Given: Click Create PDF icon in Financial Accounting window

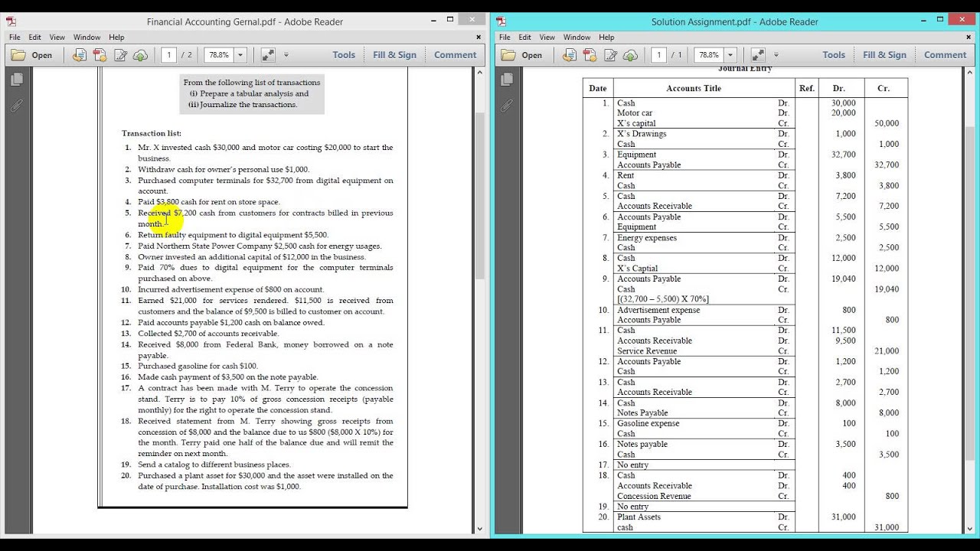Looking at the screenshot, I should 100,55.
